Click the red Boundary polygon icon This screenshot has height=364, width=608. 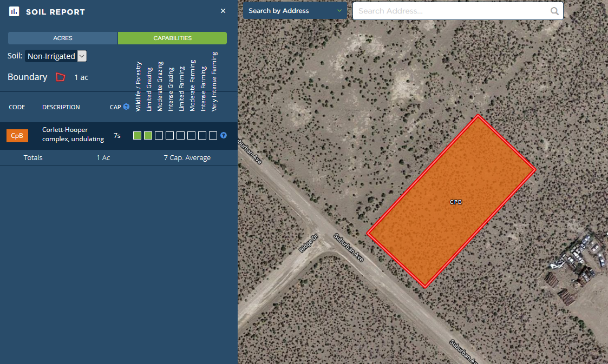tap(61, 77)
